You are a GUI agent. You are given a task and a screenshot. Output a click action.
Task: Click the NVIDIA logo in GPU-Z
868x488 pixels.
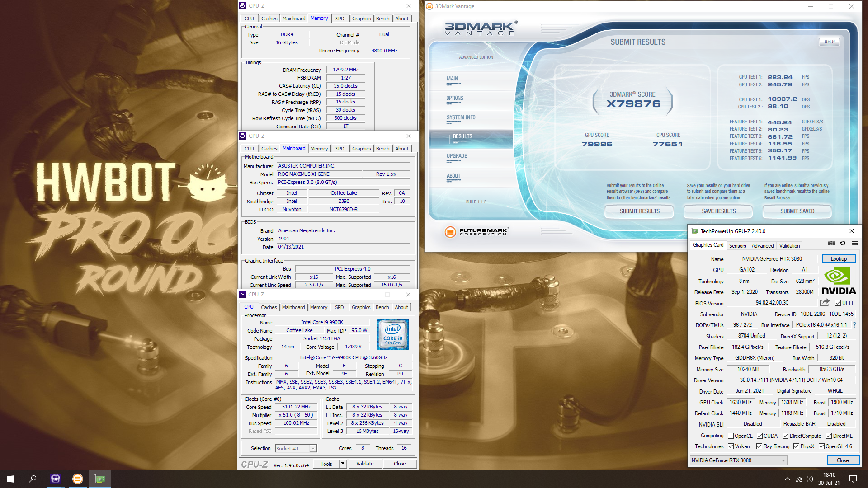coord(839,281)
